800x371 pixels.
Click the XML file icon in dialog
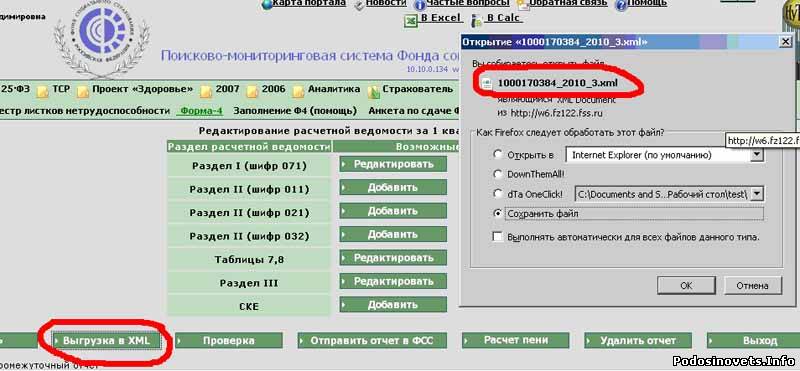click(487, 84)
